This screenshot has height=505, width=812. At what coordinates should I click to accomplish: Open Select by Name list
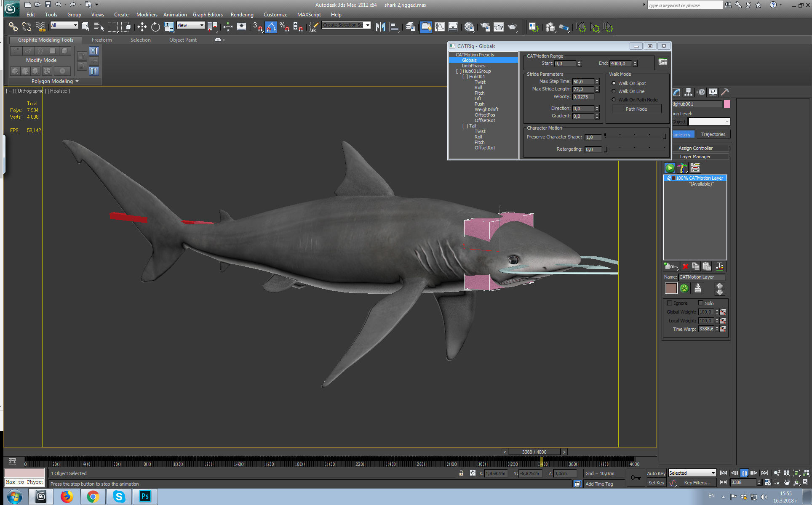[99, 27]
